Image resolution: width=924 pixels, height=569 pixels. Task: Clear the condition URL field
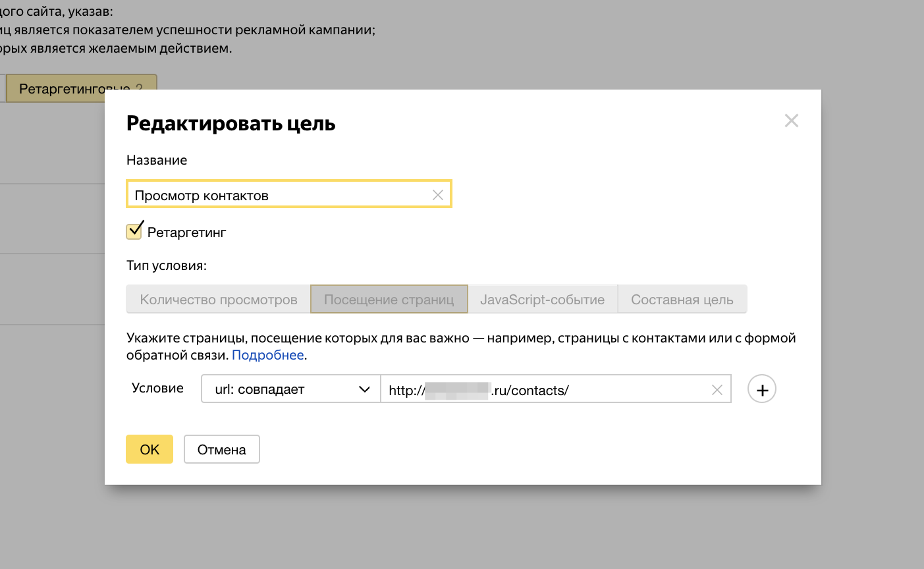tap(717, 390)
